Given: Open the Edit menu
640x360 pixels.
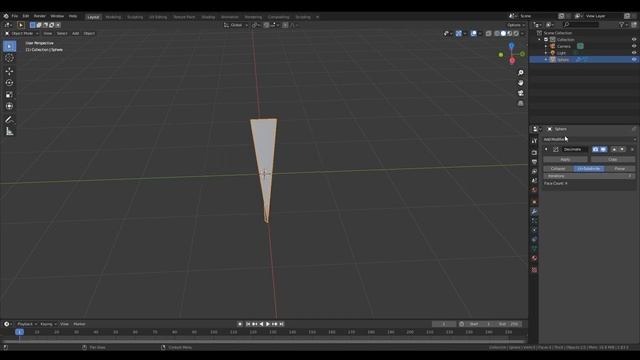Looking at the screenshot, I should click(x=26, y=16).
